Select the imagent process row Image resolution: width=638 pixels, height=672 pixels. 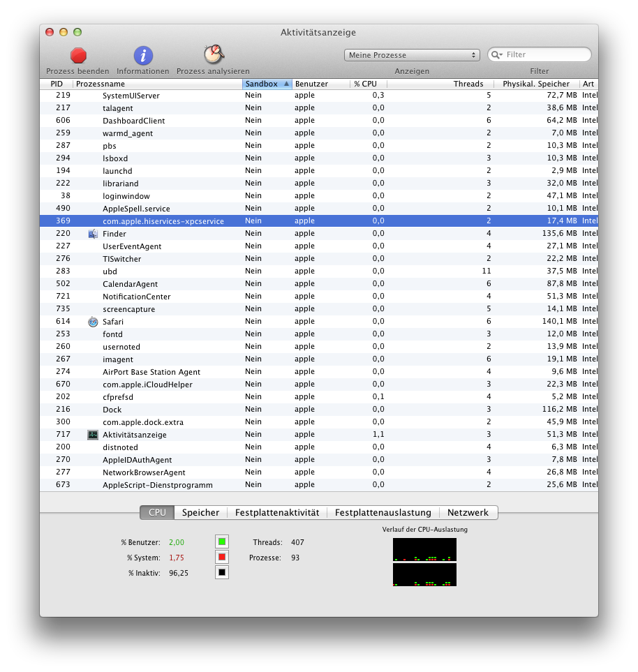coord(319,359)
